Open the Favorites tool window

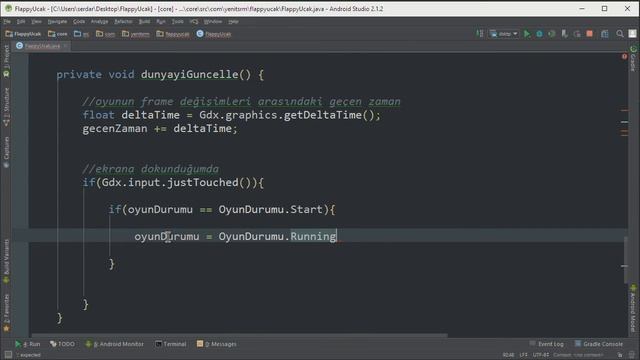(6, 313)
